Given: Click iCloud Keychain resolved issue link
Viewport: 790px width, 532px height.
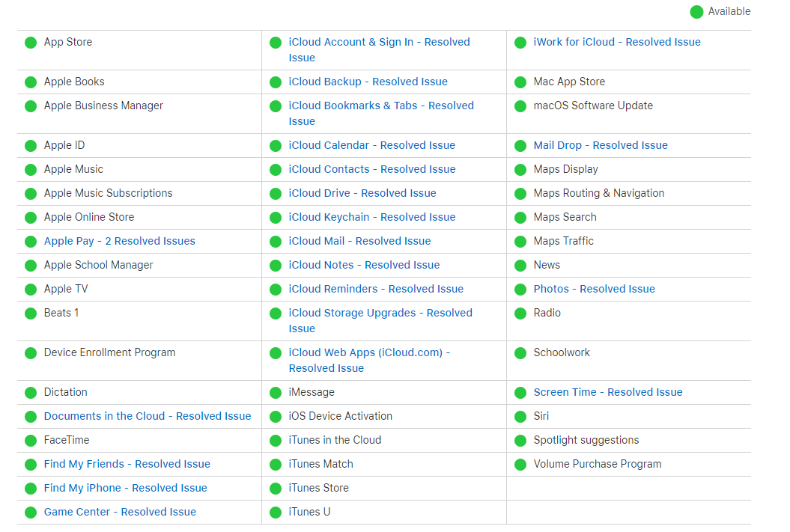Looking at the screenshot, I should (x=372, y=218).
